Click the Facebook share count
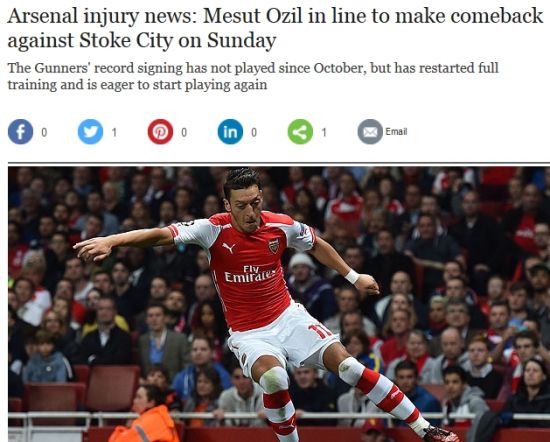This screenshot has height=442, width=550. (44, 132)
